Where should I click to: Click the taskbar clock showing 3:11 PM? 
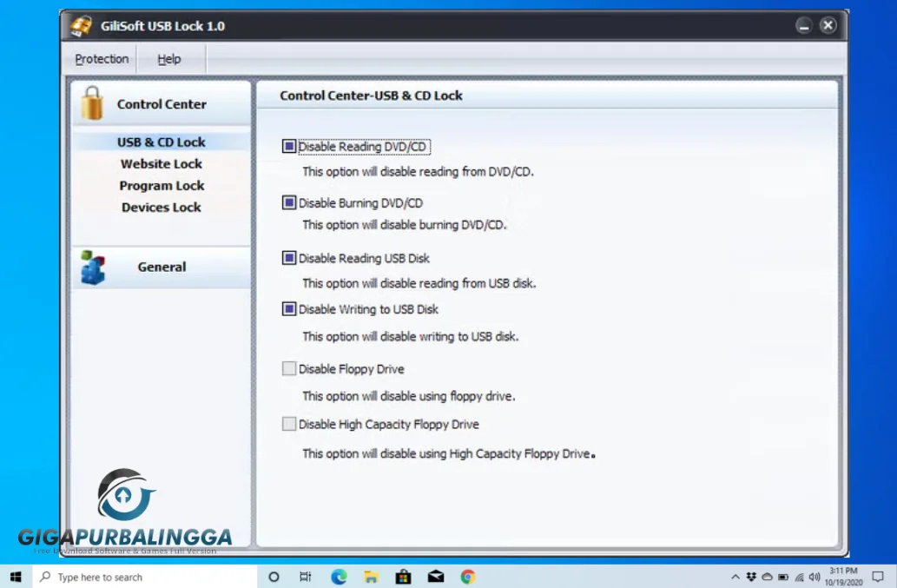843,577
